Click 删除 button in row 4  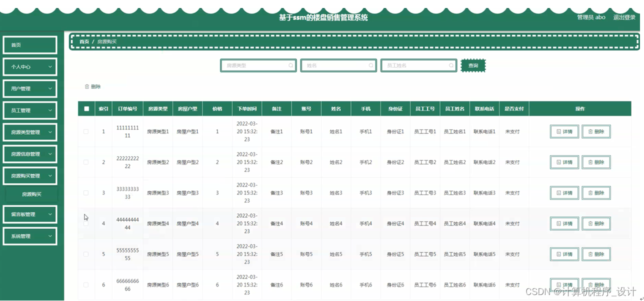click(596, 223)
